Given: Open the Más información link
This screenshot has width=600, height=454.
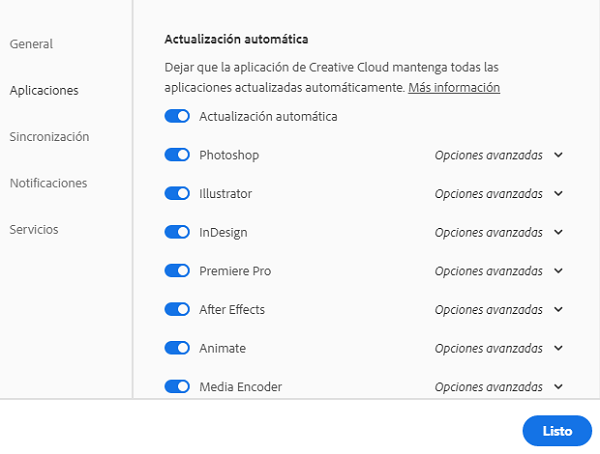Looking at the screenshot, I should point(453,88).
